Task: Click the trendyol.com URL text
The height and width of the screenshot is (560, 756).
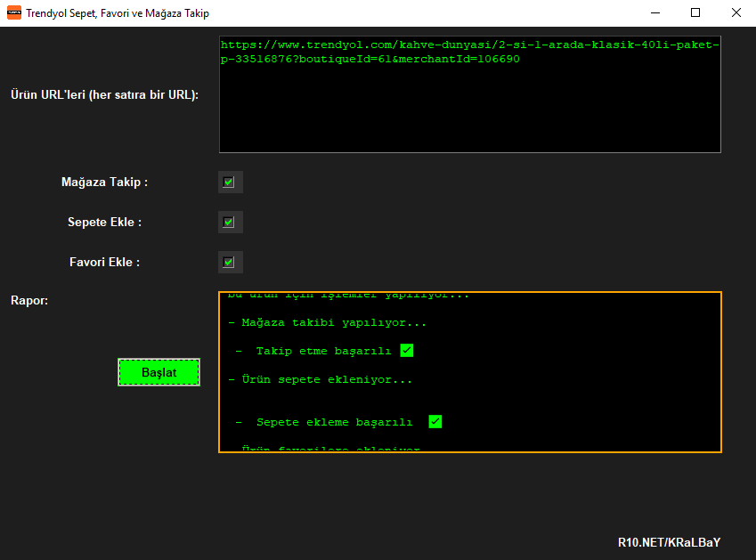Action: point(469,52)
